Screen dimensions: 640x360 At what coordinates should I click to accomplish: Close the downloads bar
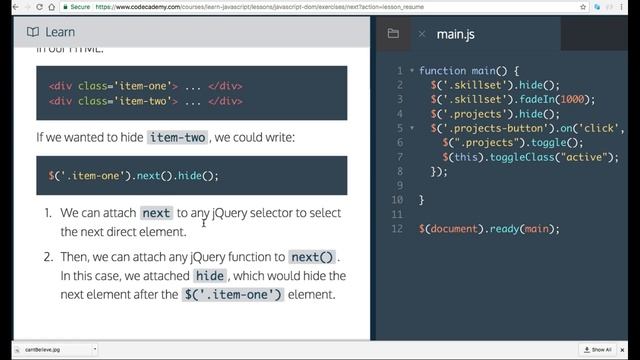coord(622,350)
